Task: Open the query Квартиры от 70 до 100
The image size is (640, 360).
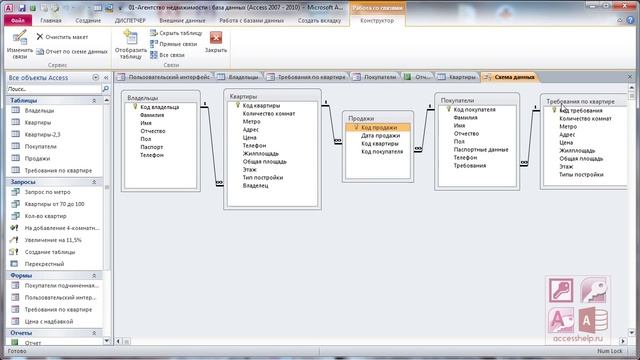Action: pyautogui.click(x=54, y=204)
